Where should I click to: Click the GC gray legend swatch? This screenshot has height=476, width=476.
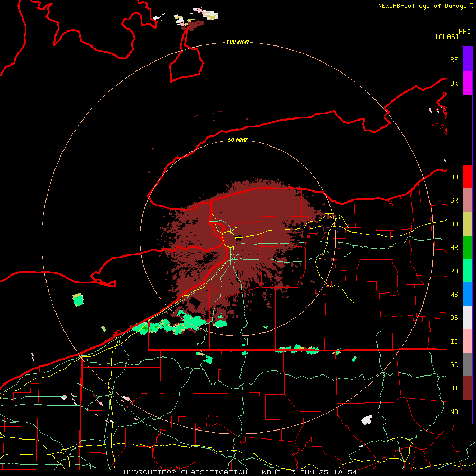pyautogui.click(x=467, y=364)
